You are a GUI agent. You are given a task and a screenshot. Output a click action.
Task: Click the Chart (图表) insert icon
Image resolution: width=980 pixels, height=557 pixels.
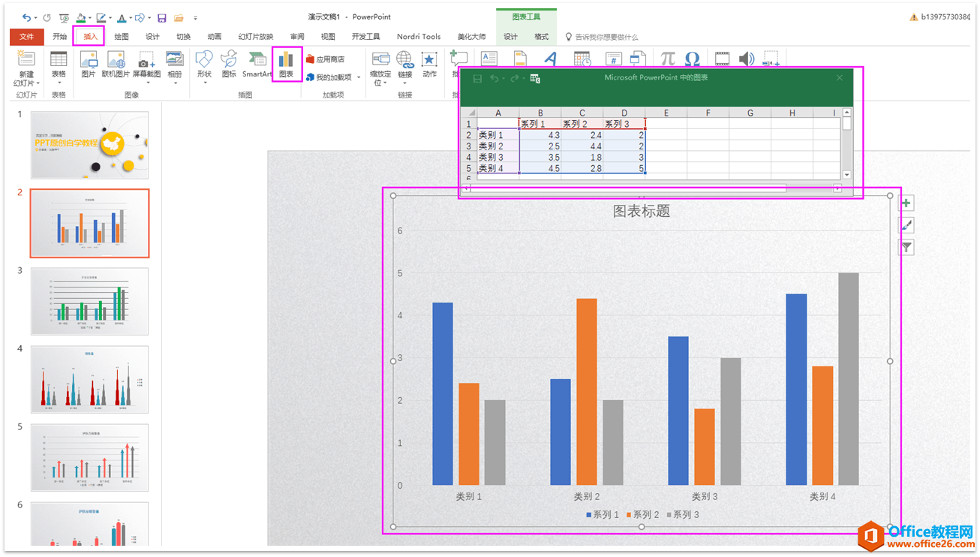[x=286, y=64]
